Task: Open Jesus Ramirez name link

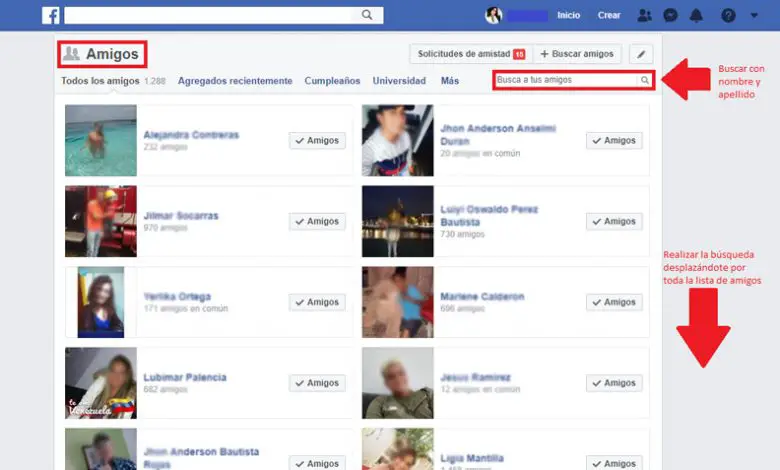Action: (x=476, y=377)
